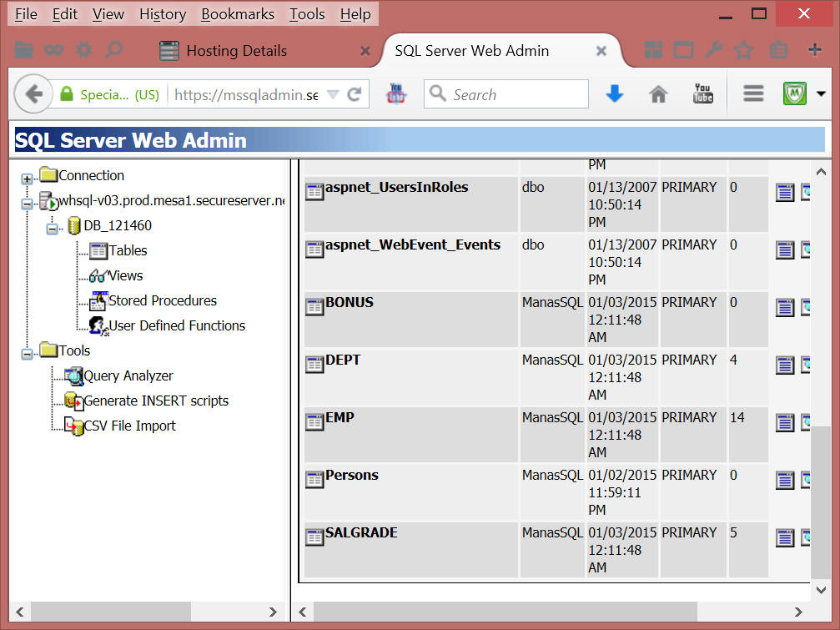Click the magnifier icon in the tab strip
This screenshot has height=630, width=840.
click(x=113, y=50)
